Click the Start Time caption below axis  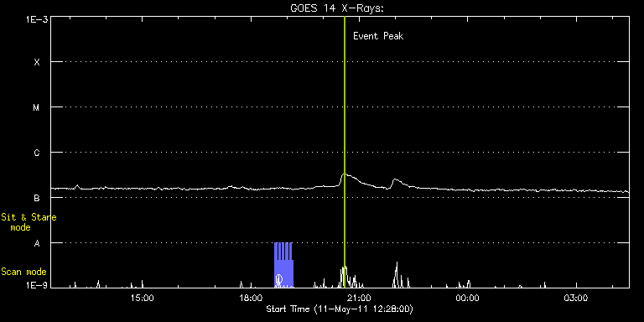point(340,309)
